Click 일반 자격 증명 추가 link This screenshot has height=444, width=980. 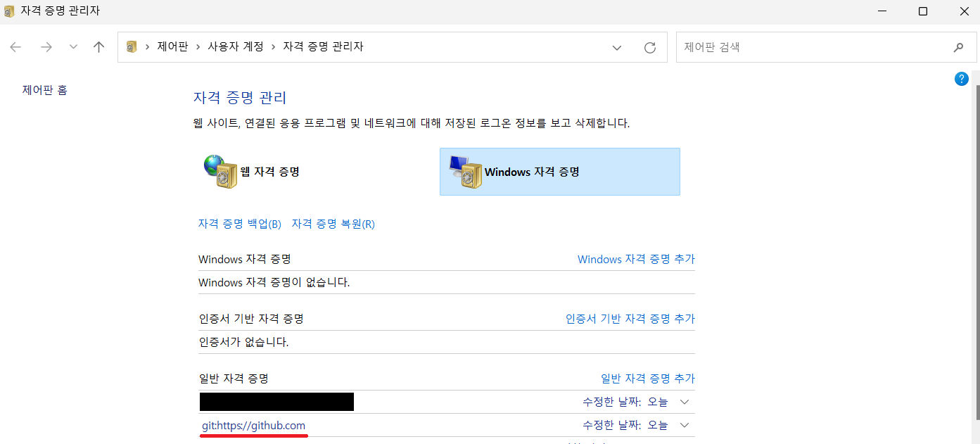[648, 379]
